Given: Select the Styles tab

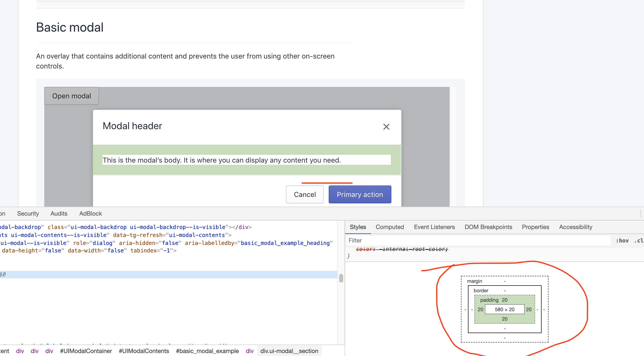Looking at the screenshot, I should click(x=358, y=227).
